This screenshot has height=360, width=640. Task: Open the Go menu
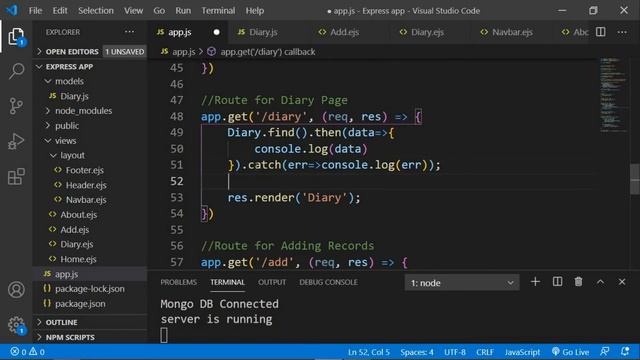click(159, 11)
